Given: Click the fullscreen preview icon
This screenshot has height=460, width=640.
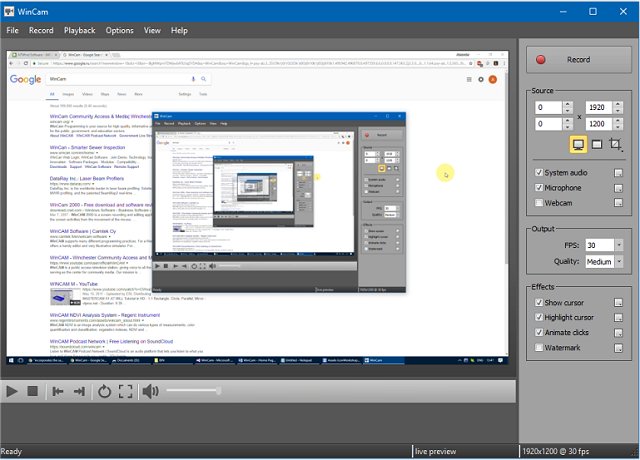Looking at the screenshot, I should tap(126, 391).
